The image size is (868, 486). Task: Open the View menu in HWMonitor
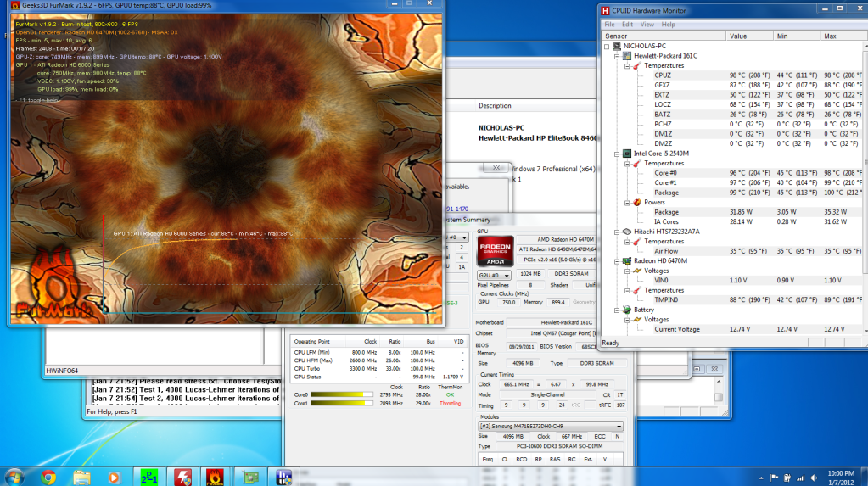point(647,25)
